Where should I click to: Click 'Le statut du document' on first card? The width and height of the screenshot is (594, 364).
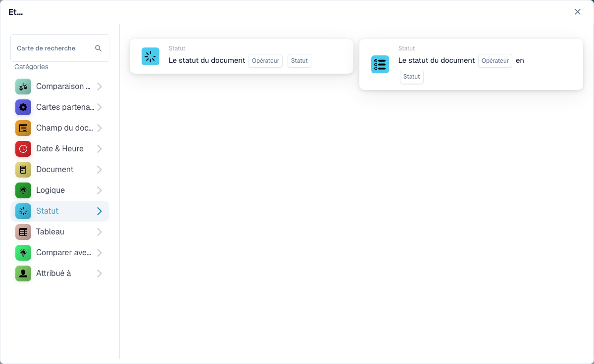pos(207,60)
